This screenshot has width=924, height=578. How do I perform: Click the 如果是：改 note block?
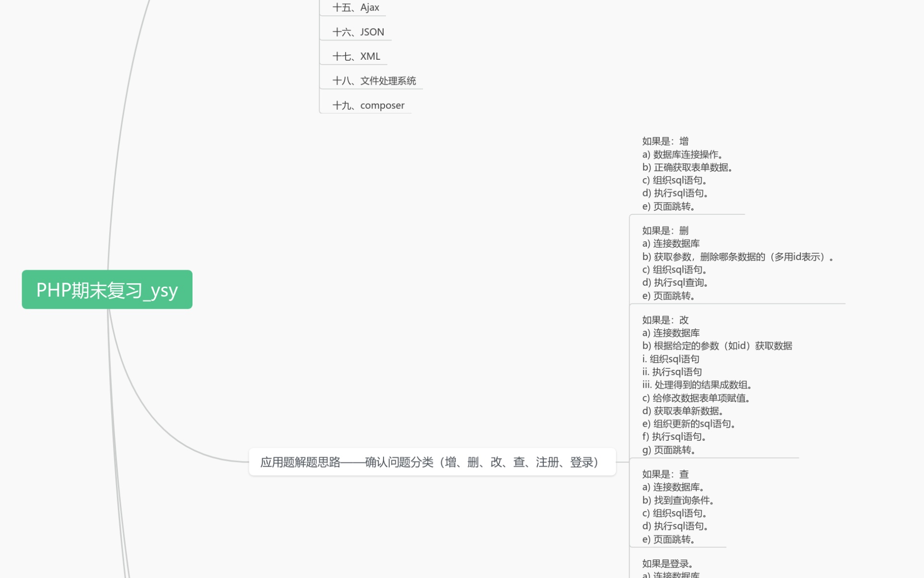(x=665, y=320)
